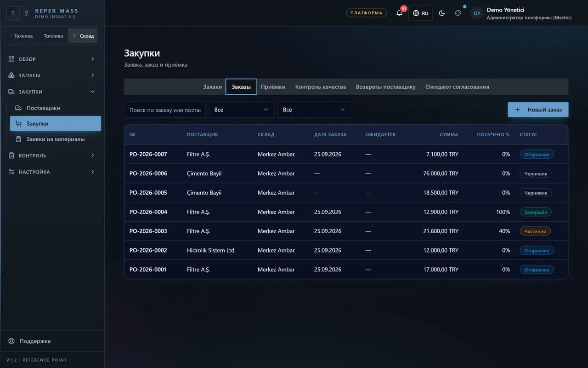Click the Платформа badge
This screenshot has height=368, width=588.
[x=366, y=13]
